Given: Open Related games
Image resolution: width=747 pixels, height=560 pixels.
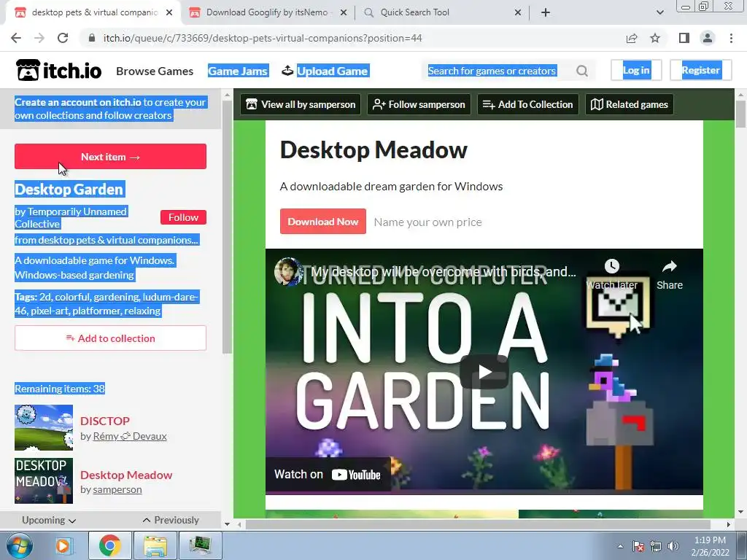Looking at the screenshot, I should 630,104.
